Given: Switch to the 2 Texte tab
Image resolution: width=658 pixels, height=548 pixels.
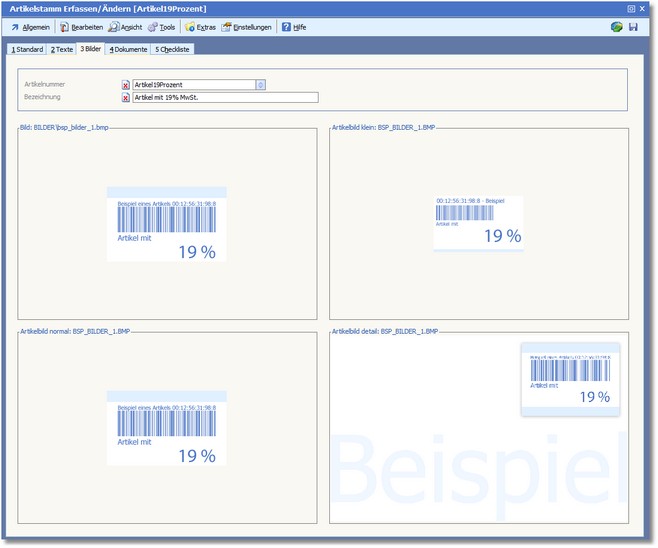Looking at the screenshot, I should point(63,49).
